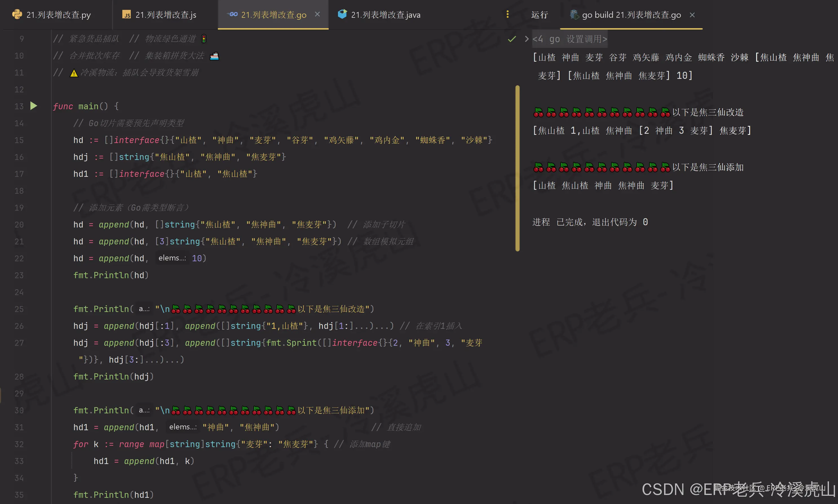Click the Java icon on the 21.列表增改查.java tab
This screenshot has height=504, width=838.
pyautogui.click(x=342, y=14)
